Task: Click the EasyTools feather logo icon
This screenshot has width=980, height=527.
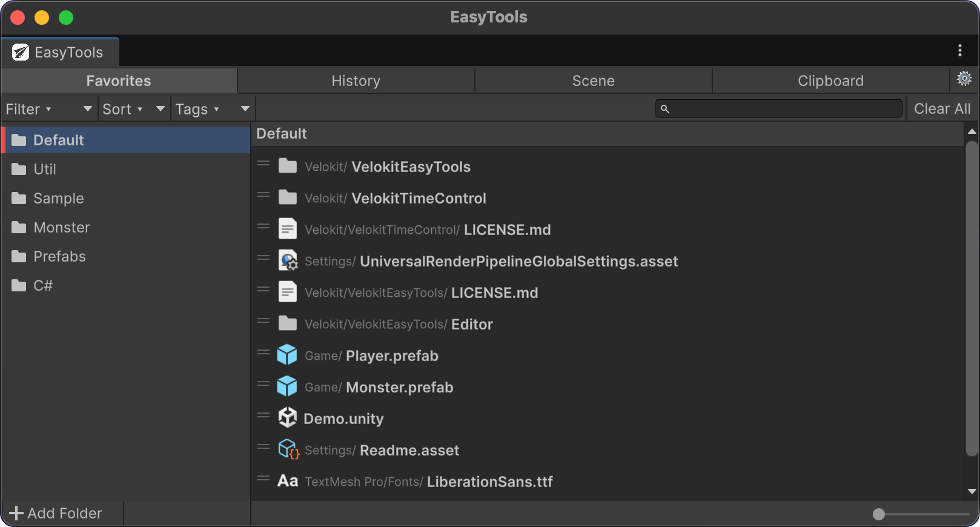Action: [21, 53]
